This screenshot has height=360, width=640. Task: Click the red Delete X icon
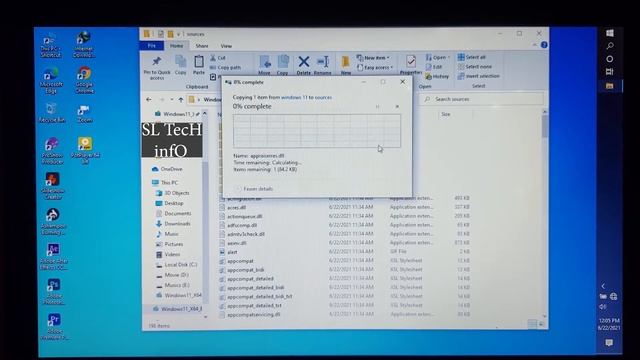(x=303, y=62)
